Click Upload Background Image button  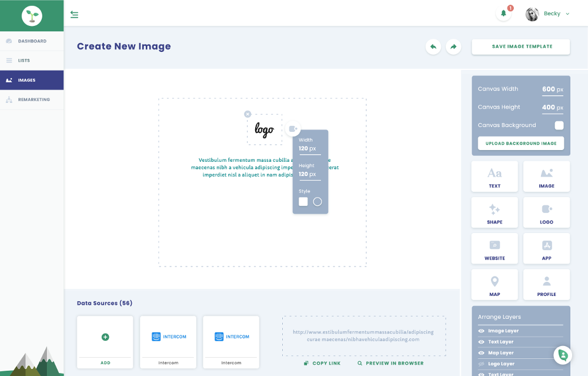(x=521, y=144)
